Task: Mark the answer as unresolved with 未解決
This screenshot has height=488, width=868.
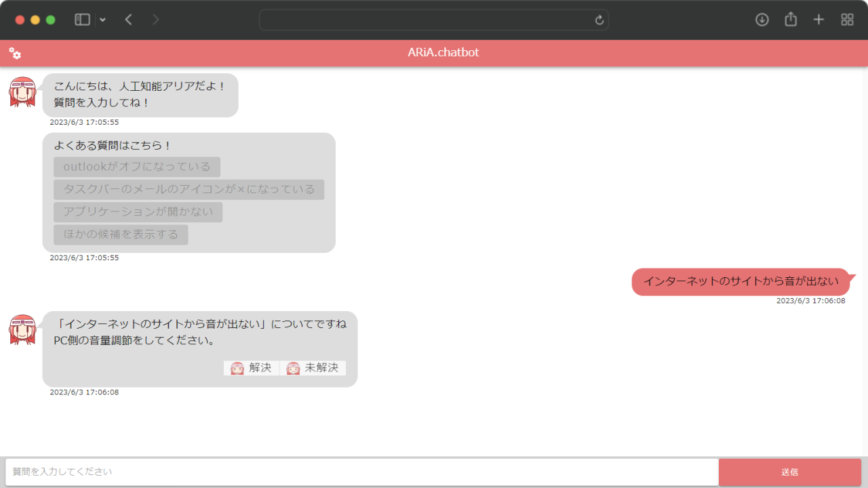Action: tap(313, 367)
